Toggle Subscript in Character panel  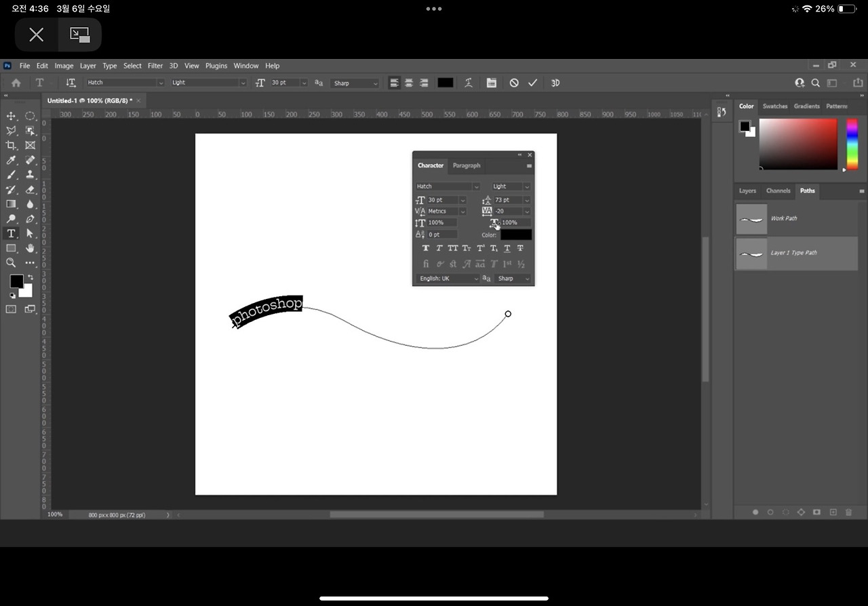click(x=494, y=249)
